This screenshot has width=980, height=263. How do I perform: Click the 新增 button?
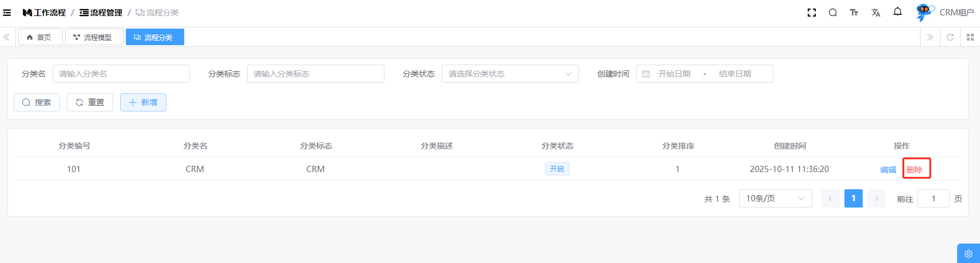click(x=143, y=102)
